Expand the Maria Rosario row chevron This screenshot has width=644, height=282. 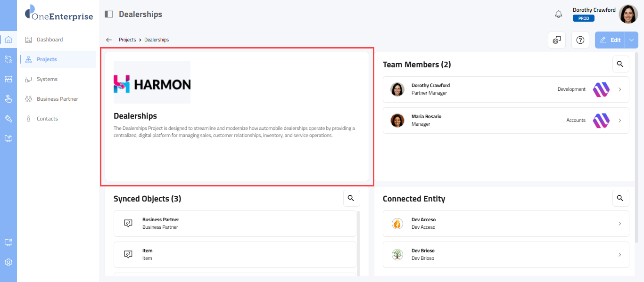[x=620, y=121]
